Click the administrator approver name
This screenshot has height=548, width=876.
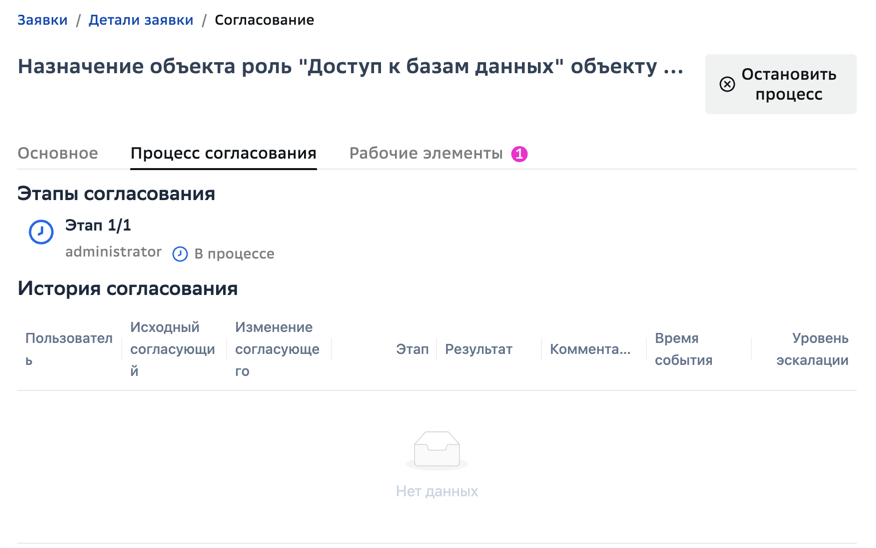tap(113, 252)
